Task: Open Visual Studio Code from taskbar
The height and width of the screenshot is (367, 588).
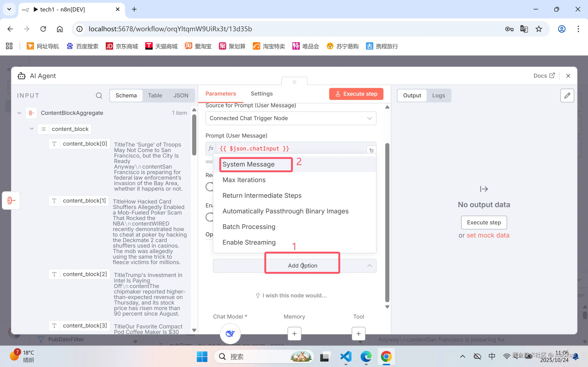Action: coord(346,357)
